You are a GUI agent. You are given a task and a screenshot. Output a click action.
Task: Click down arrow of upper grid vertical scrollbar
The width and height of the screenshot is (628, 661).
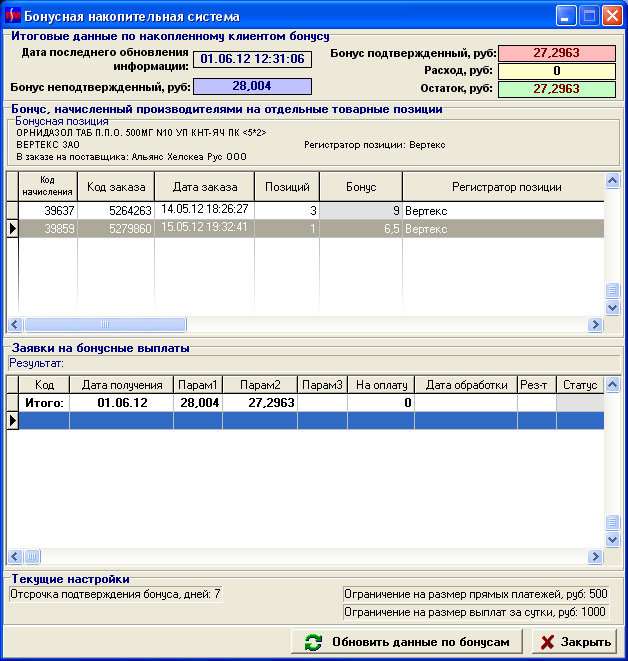click(612, 308)
